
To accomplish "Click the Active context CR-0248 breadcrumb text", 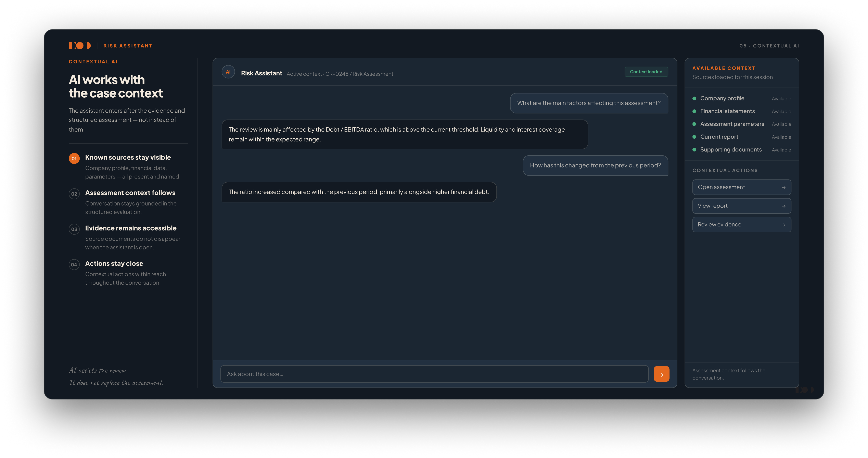I will coord(340,74).
